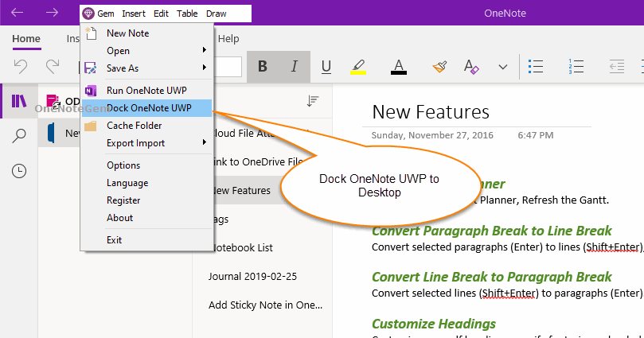This screenshot has height=338, width=644.
Task: Expand the Save As submenu
Action: point(146,68)
